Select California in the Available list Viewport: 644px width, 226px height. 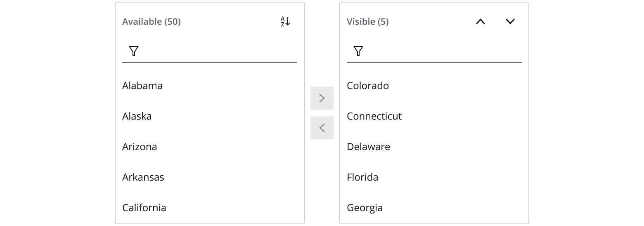click(144, 208)
